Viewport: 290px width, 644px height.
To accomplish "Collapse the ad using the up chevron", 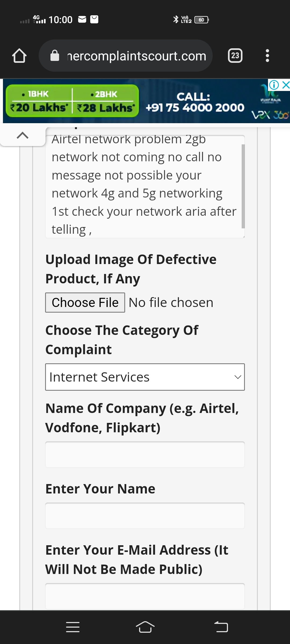I will click(23, 136).
